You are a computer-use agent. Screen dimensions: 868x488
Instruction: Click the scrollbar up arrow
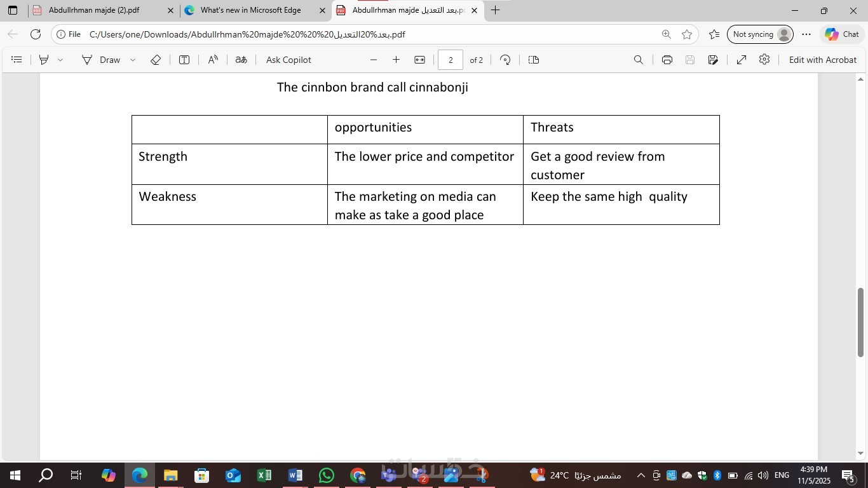point(861,79)
